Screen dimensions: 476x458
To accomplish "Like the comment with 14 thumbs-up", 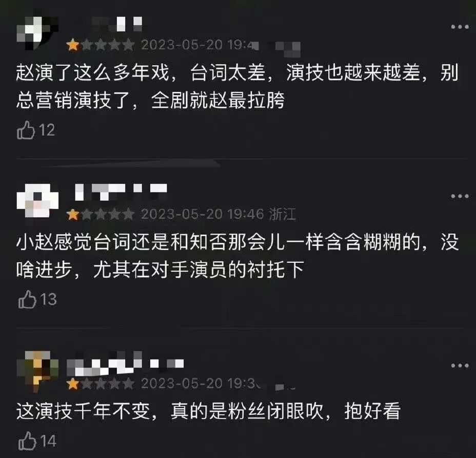I will pyautogui.click(x=27, y=441).
